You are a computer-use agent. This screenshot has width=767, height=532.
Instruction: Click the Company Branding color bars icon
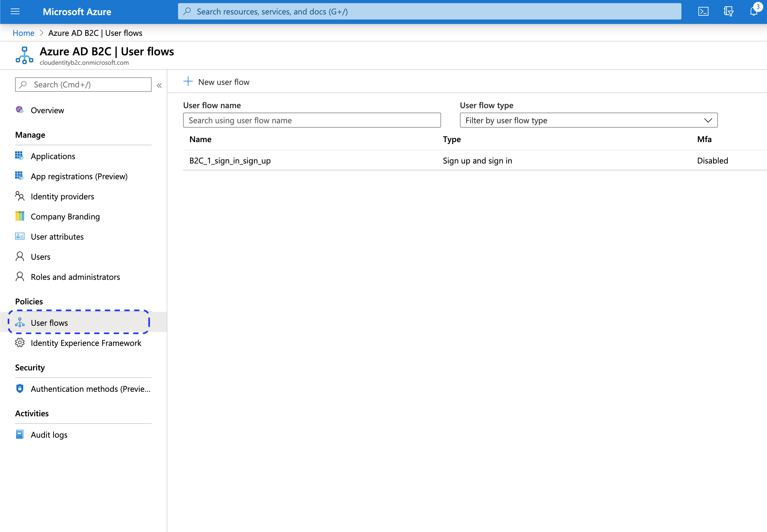(20, 216)
